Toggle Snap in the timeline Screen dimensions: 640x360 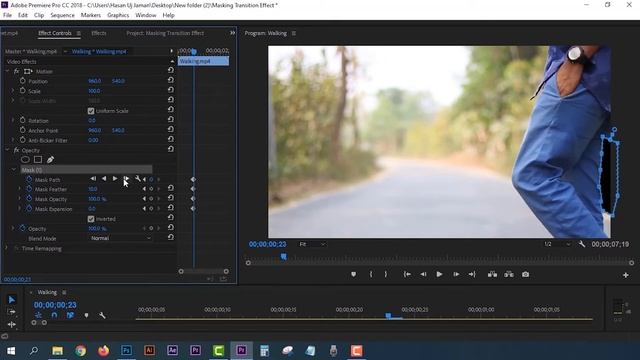[x=54, y=316]
